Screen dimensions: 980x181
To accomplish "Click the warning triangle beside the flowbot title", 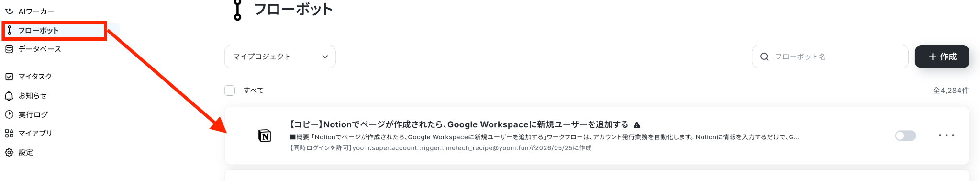I will 637,125.
